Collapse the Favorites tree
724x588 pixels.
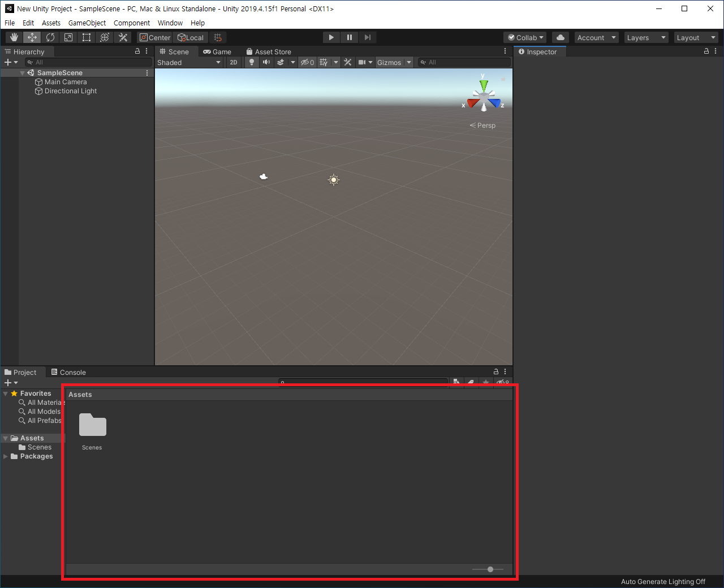tap(6, 394)
